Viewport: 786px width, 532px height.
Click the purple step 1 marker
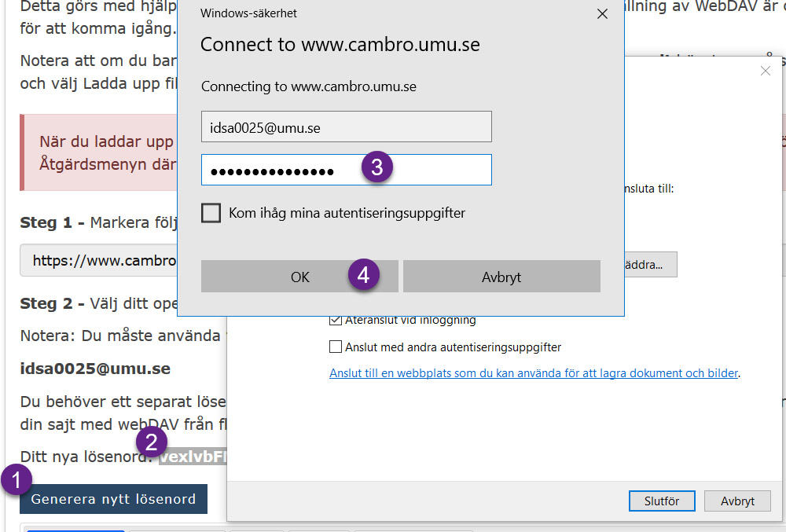coord(16,479)
